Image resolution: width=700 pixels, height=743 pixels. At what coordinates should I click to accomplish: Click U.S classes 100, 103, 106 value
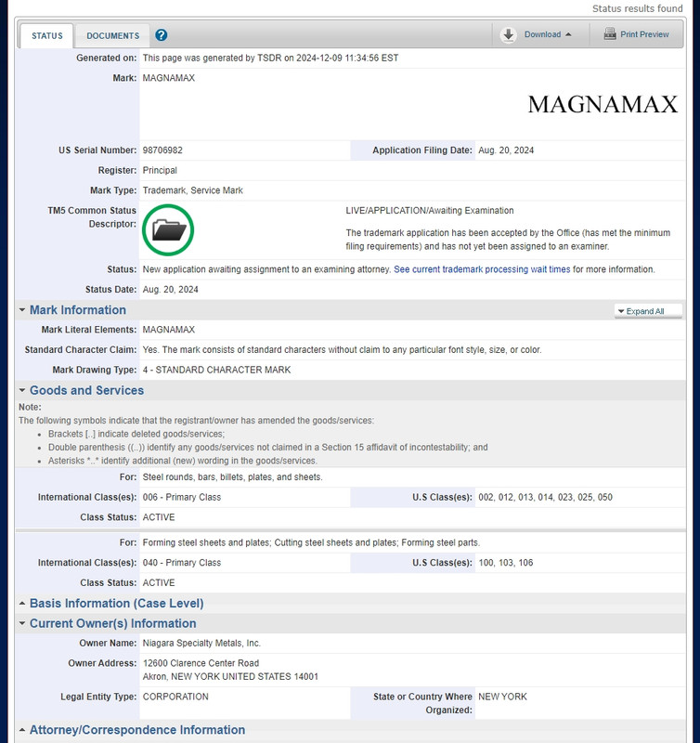[x=505, y=563]
